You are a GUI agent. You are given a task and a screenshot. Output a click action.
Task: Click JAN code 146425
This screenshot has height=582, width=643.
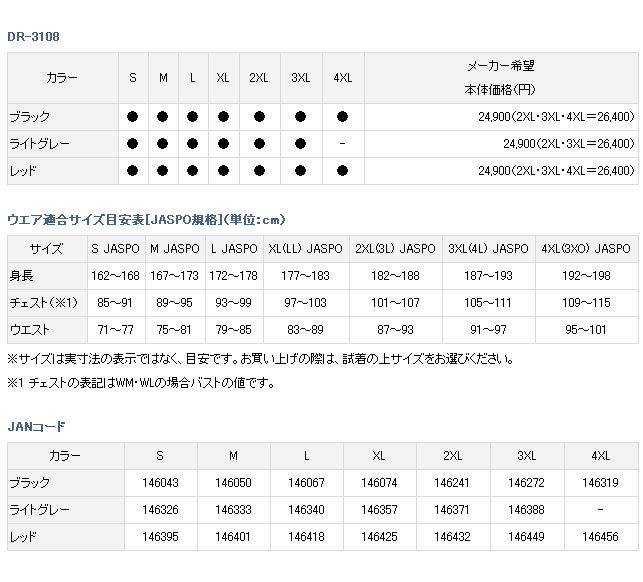click(x=379, y=537)
